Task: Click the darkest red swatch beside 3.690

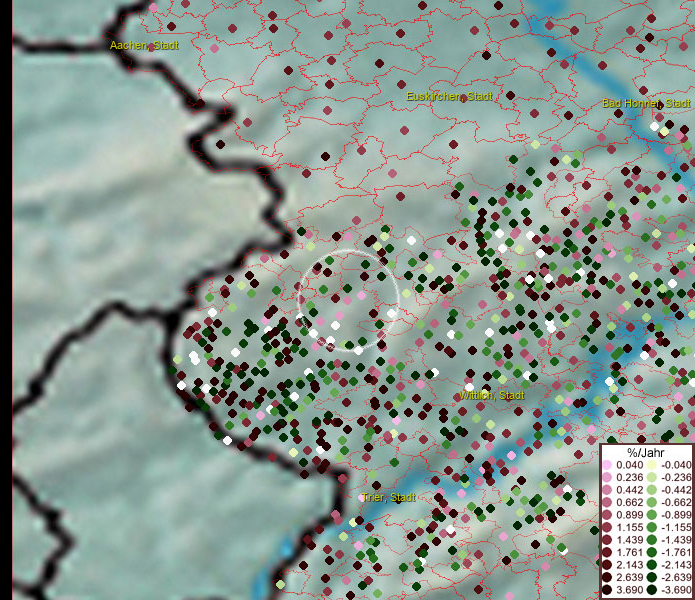Action: click(607, 590)
